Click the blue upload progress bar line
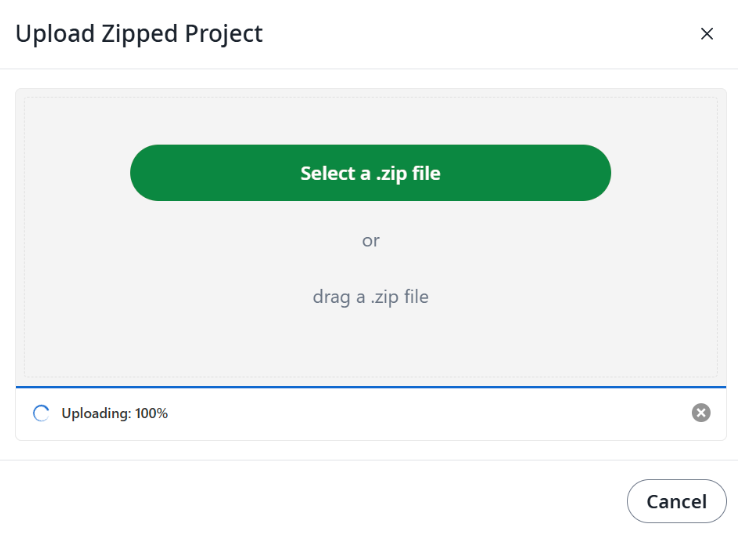Viewport: 738px width, 533px height. coord(370,387)
